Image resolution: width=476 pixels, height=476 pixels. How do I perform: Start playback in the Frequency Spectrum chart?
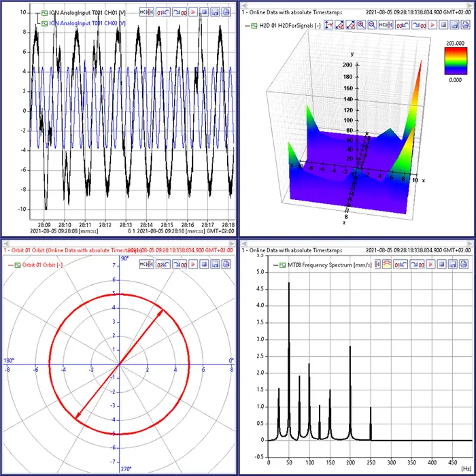[x=430, y=265]
